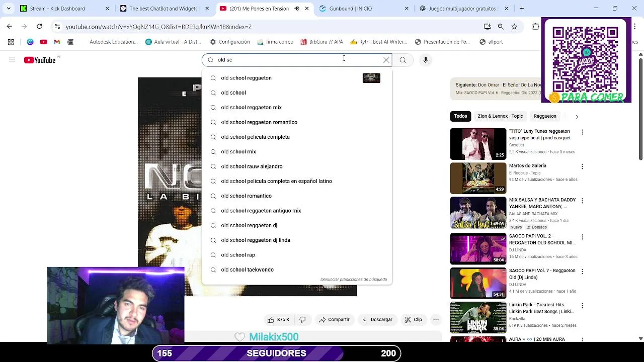Open options for Martes de Galería video
This screenshot has height=362, width=644.
[x=582, y=166]
